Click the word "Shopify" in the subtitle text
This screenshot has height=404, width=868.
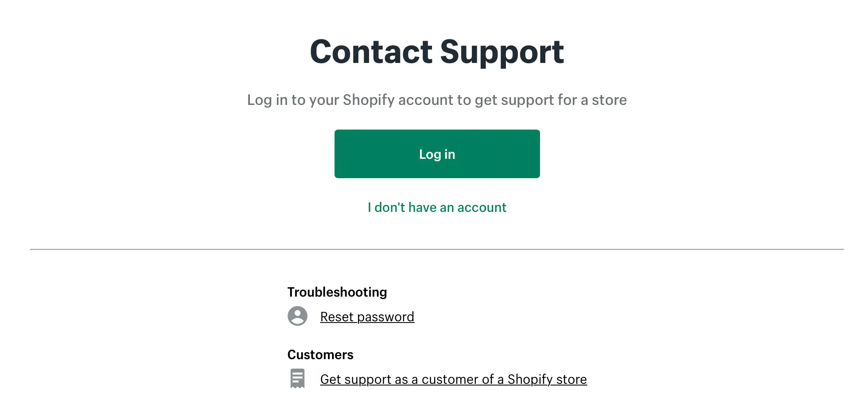369,100
